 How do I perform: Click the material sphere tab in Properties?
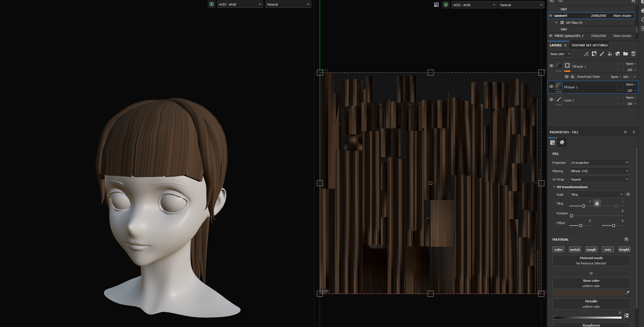tap(562, 143)
